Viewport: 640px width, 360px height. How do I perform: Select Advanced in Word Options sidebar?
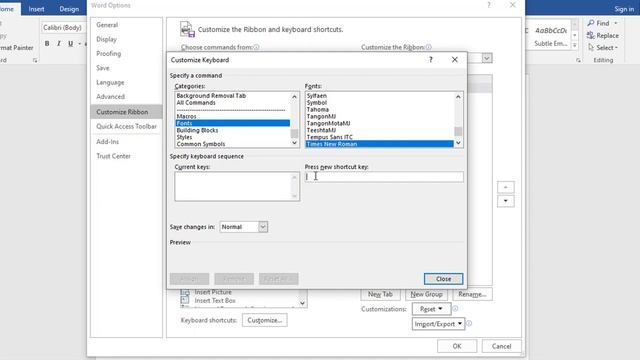coord(111,97)
